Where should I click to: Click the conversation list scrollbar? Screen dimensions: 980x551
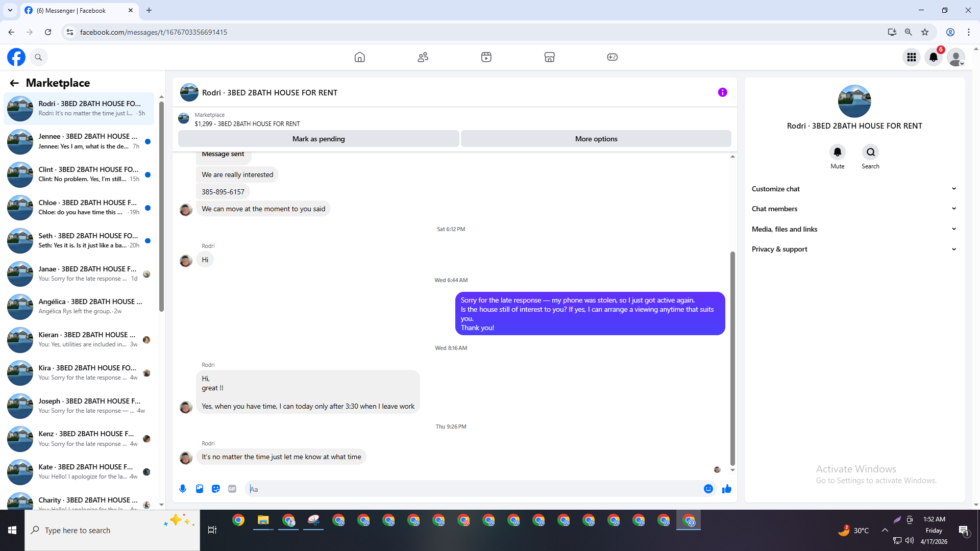(161, 207)
